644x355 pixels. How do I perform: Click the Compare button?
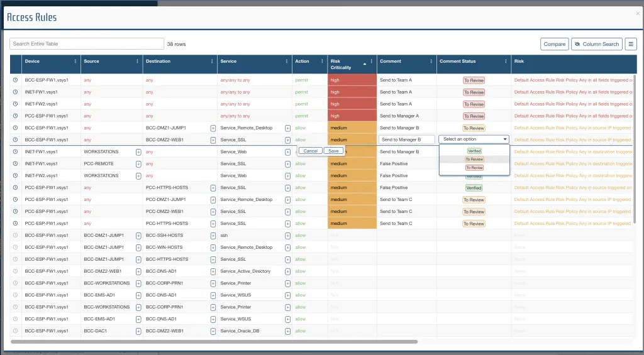[x=554, y=44]
